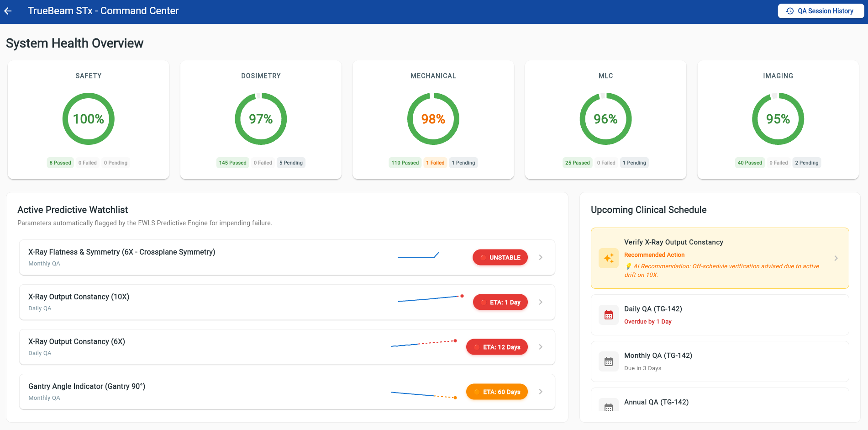The width and height of the screenshot is (868, 430).
Task: Click the Crossplane Symmetry trend sparkline
Action: click(x=418, y=255)
